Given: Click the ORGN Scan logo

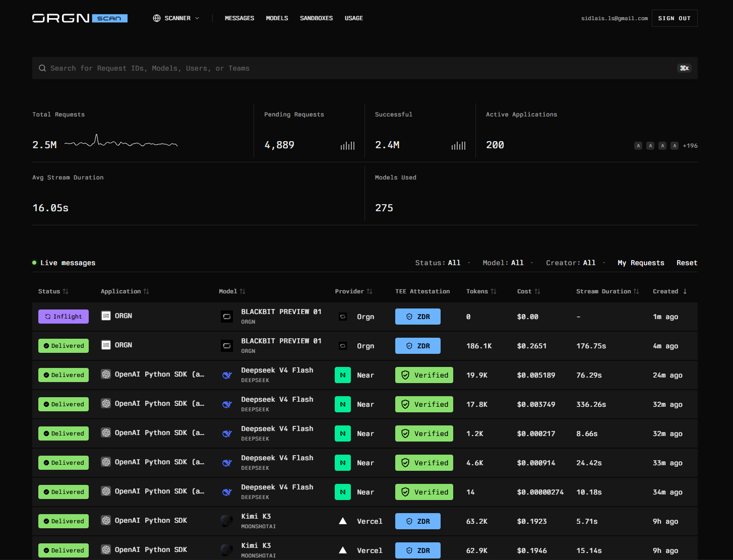Looking at the screenshot, I should pos(80,18).
